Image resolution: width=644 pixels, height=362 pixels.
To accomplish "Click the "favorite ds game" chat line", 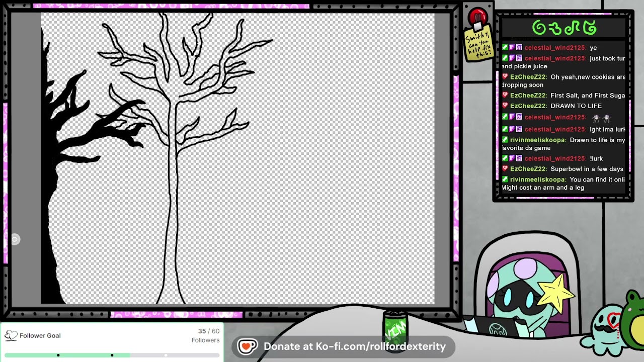I will coord(526,148).
